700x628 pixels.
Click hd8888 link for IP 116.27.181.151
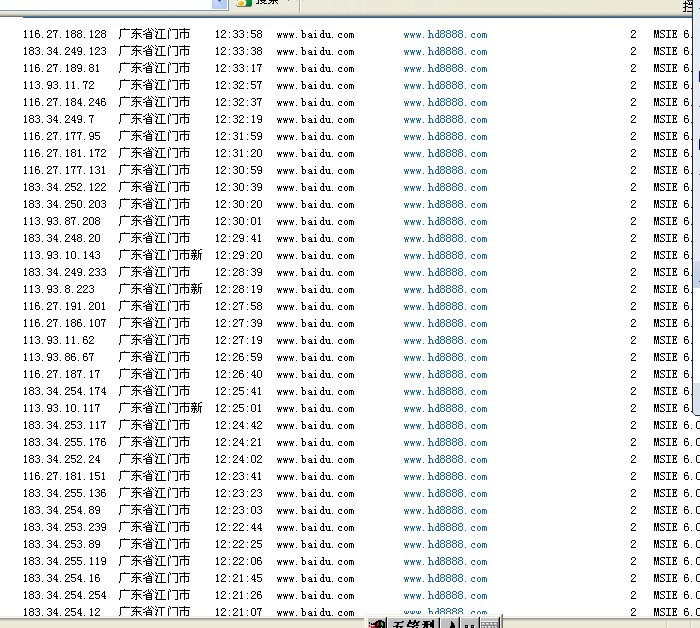[x=445, y=476]
